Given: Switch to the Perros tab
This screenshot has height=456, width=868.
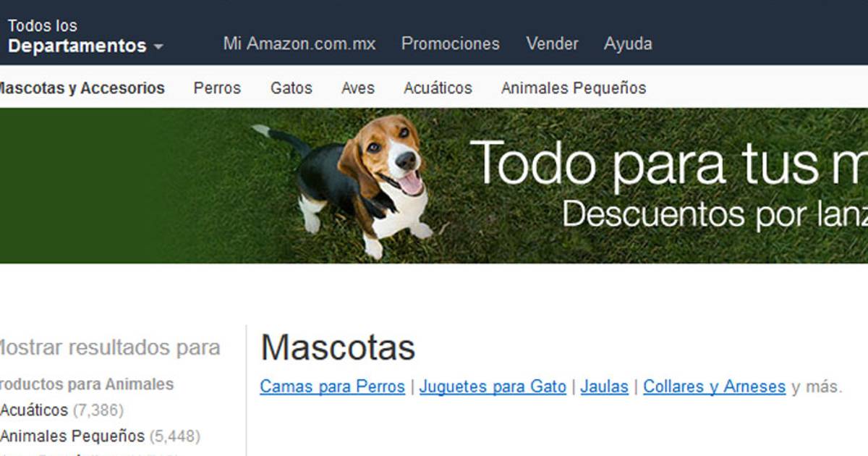Looking at the screenshot, I should click(217, 88).
